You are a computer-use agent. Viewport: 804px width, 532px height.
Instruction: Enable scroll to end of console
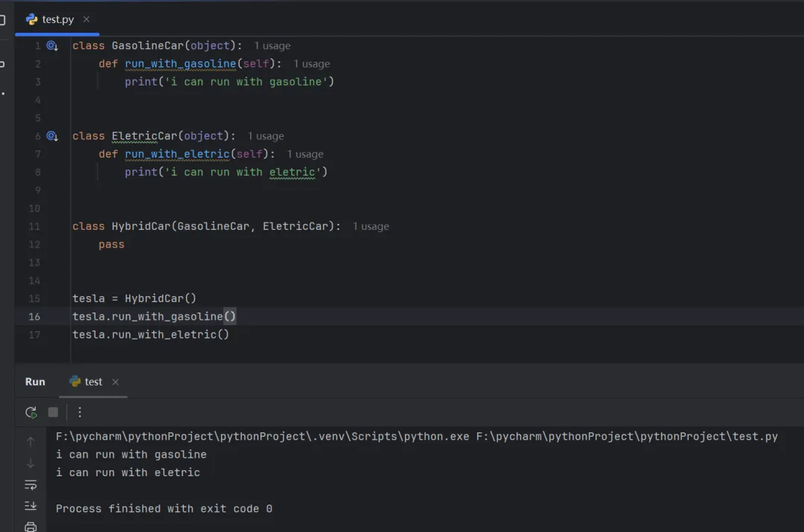[31, 506]
